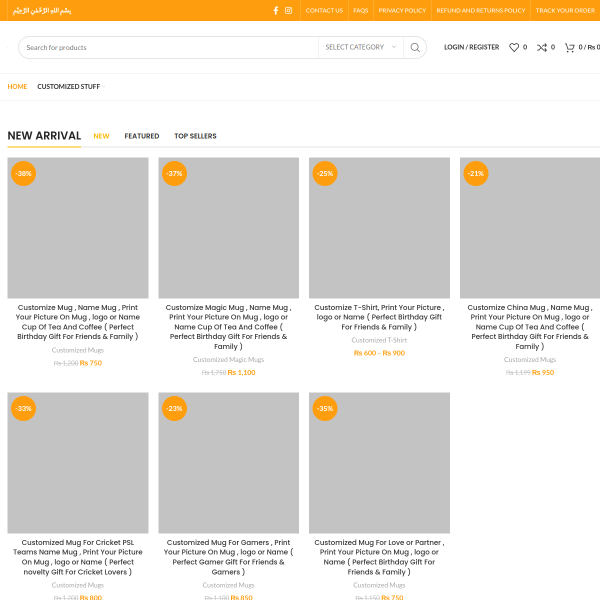Open Customized Mug For Gamers title
600x600 pixels.
point(228,557)
